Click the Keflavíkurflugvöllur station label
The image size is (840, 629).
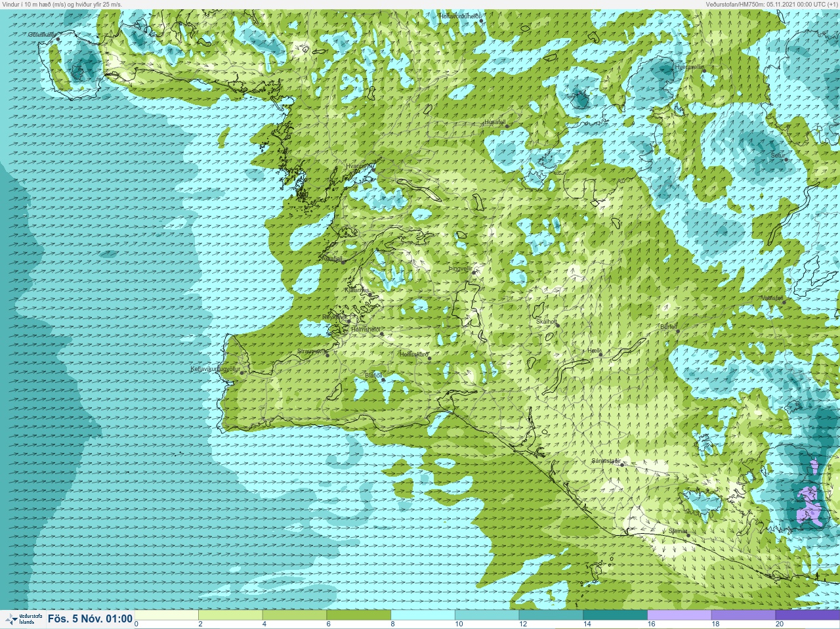tap(215, 369)
